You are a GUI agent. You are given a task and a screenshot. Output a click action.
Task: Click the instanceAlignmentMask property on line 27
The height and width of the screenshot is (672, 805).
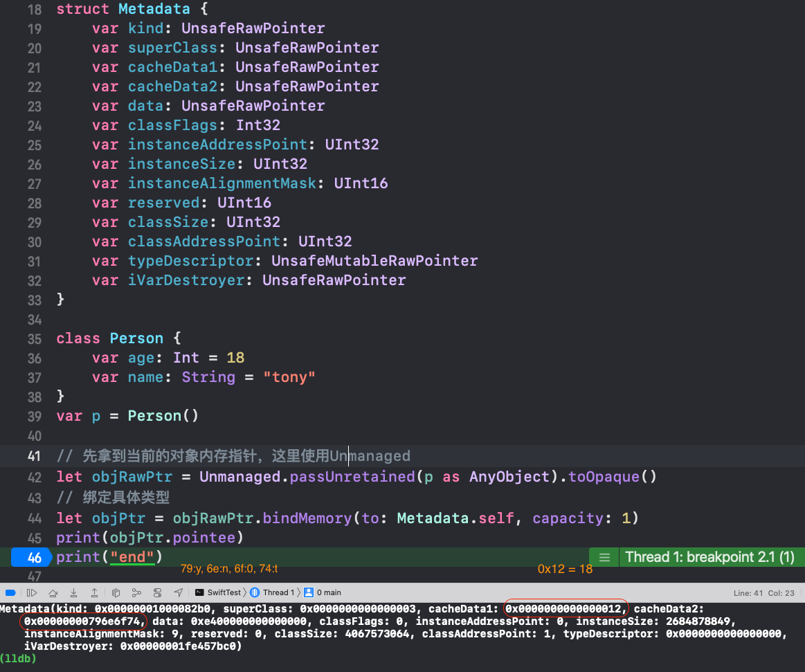(221, 183)
